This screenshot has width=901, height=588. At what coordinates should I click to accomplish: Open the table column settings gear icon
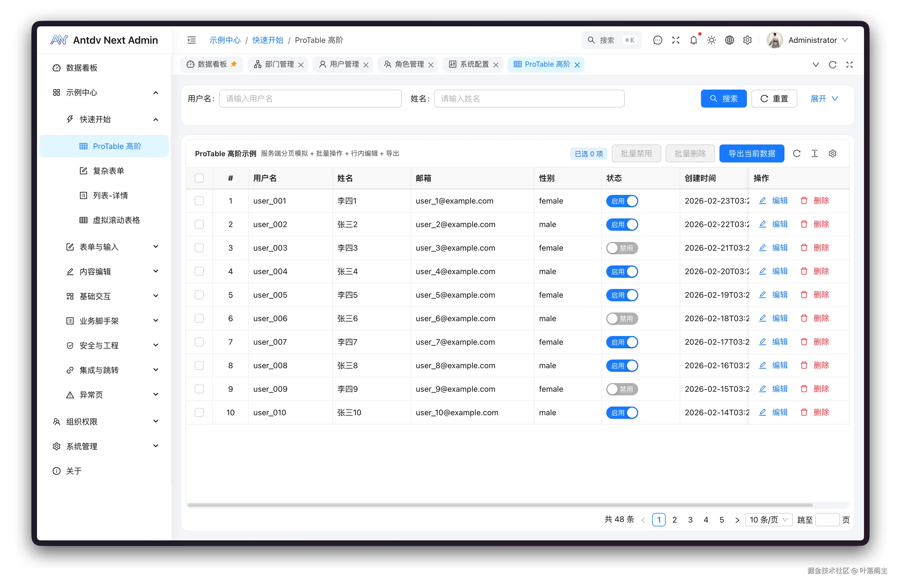pos(832,153)
